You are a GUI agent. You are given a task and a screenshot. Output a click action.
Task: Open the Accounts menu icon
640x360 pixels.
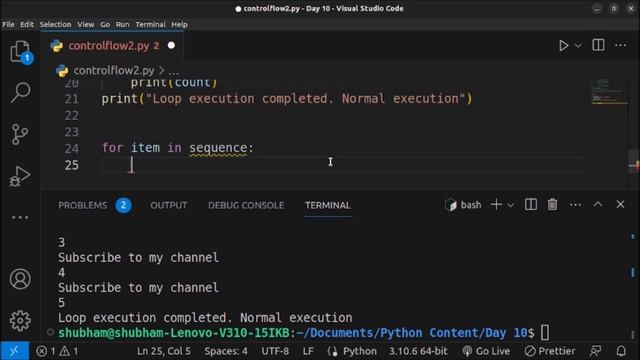tap(20, 279)
